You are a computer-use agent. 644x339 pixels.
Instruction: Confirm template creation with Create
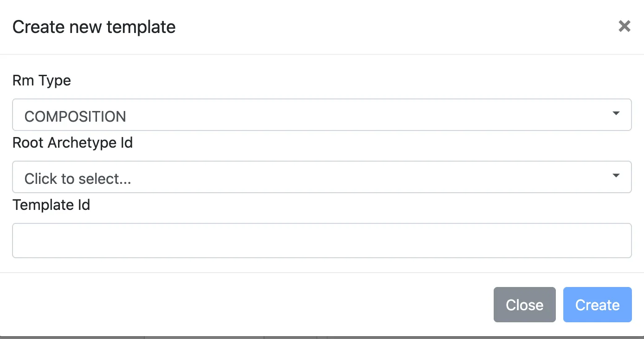click(597, 305)
